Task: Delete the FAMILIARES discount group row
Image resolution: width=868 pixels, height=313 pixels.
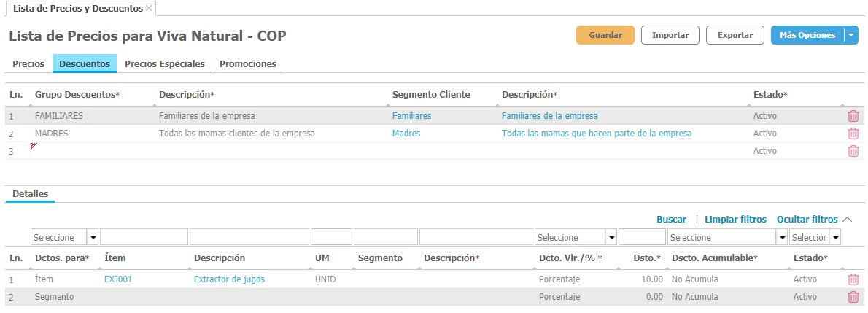Action: (x=853, y=115)
